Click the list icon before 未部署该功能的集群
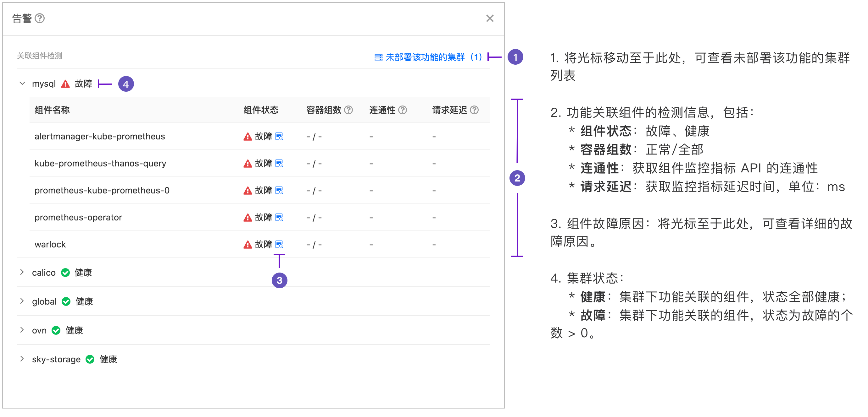868x417 pixels. pyautogui.click(x=378, y=57)
